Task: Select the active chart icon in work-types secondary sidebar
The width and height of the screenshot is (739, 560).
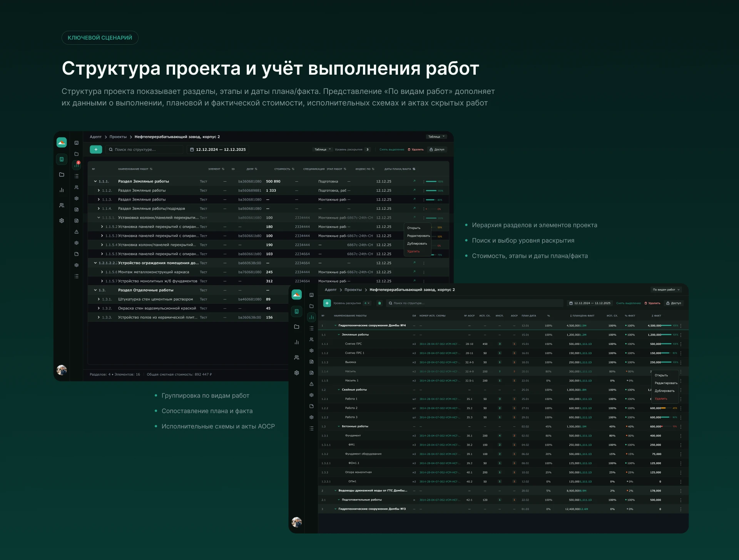Action: 311,318
